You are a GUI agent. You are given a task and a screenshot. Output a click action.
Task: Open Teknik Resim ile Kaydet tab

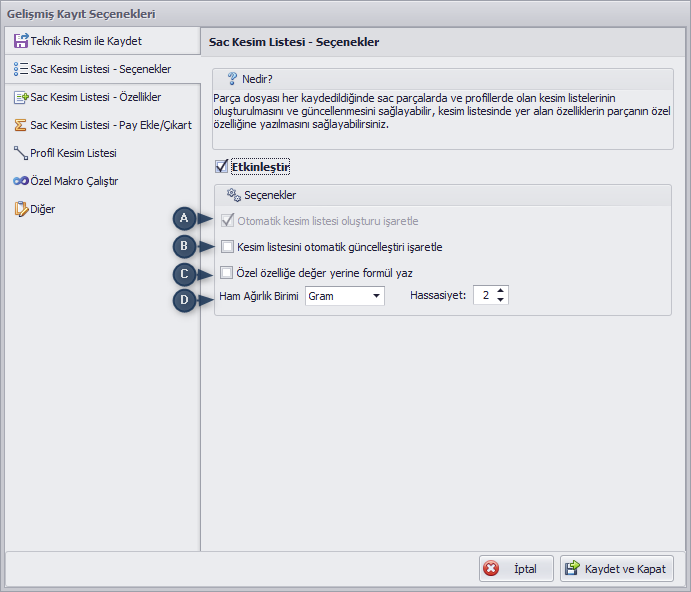pyautogui.click(x=103, y=41)
